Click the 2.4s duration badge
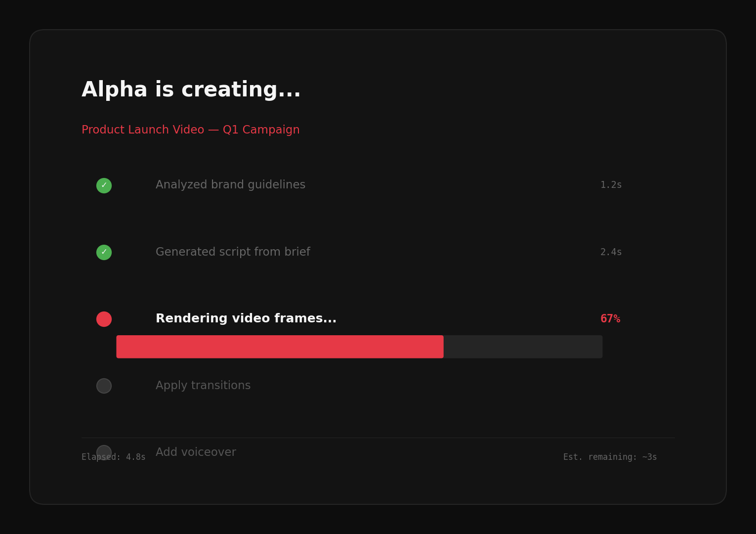Viewport: 756px width, 534px height. pyautogui.click(x=611, y=252)
